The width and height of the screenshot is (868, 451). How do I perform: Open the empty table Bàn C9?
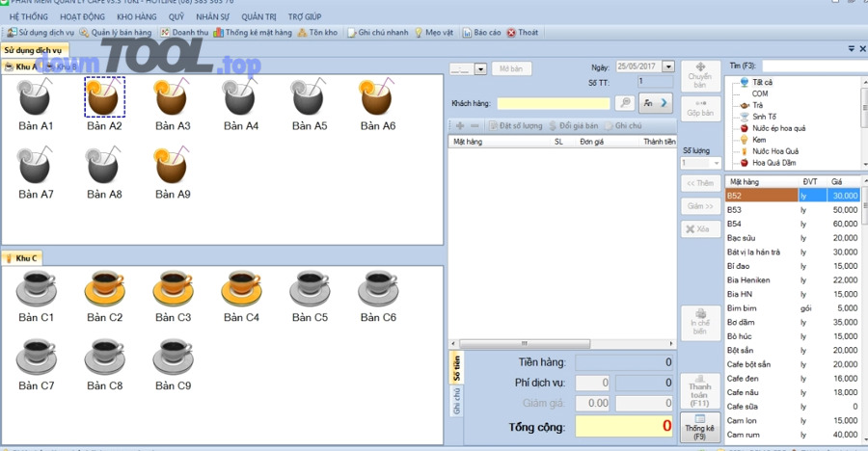coord(173,358)
